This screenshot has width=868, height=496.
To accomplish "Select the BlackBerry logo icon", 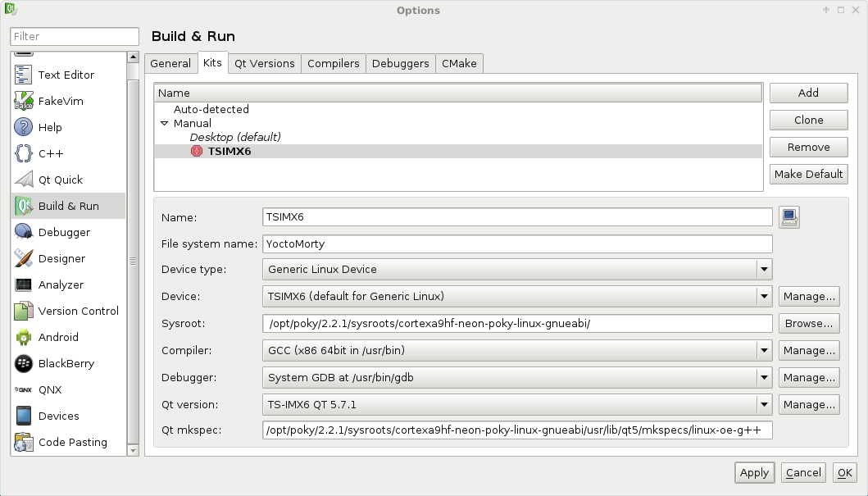I will pos(23,363).
